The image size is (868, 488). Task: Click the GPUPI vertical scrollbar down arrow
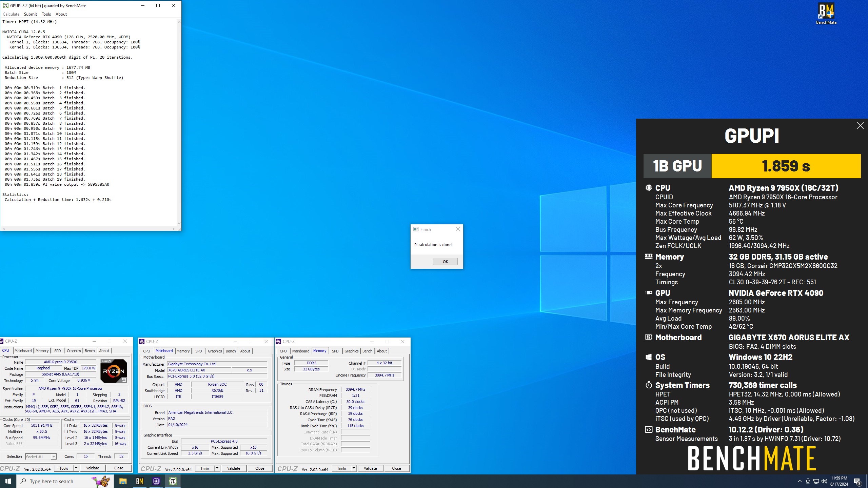179,223
